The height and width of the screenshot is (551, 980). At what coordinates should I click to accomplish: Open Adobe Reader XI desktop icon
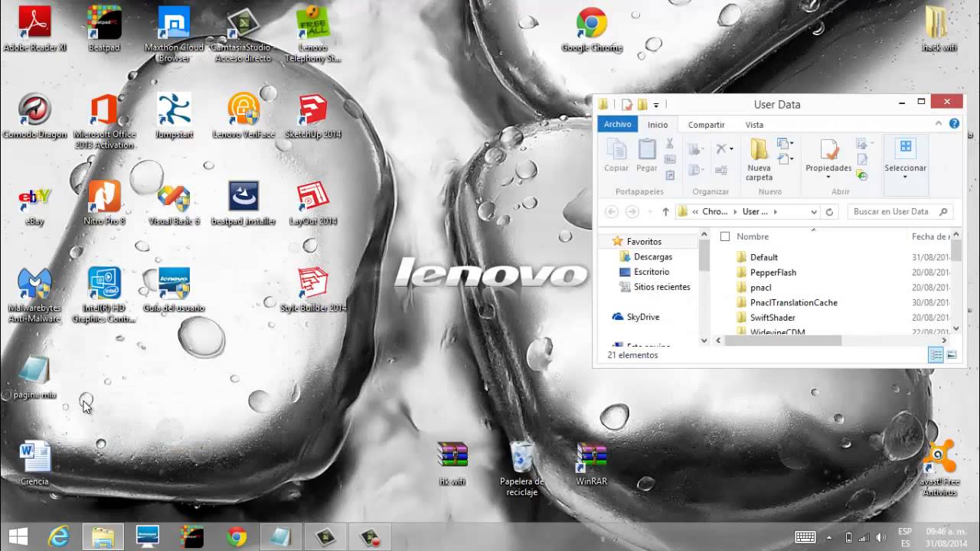(34, 29)
